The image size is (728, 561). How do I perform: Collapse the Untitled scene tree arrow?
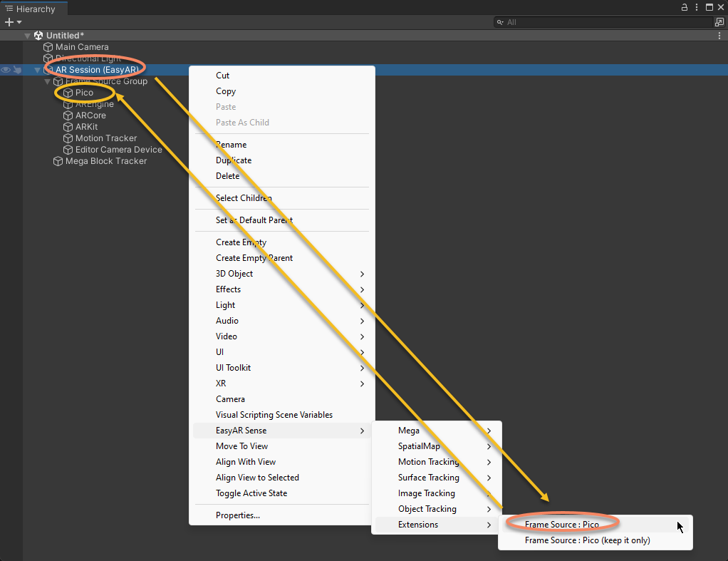(28, 36)
